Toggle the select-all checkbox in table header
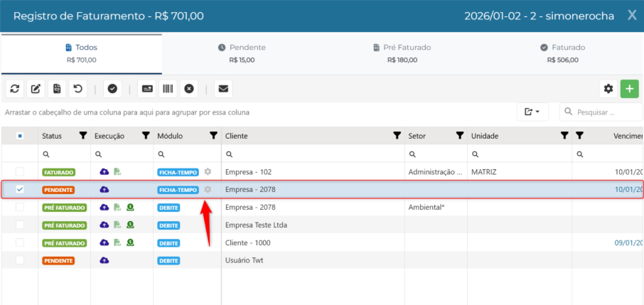This screenshot has width=644, height=305. pyautogui.click(x=20, y=136)
